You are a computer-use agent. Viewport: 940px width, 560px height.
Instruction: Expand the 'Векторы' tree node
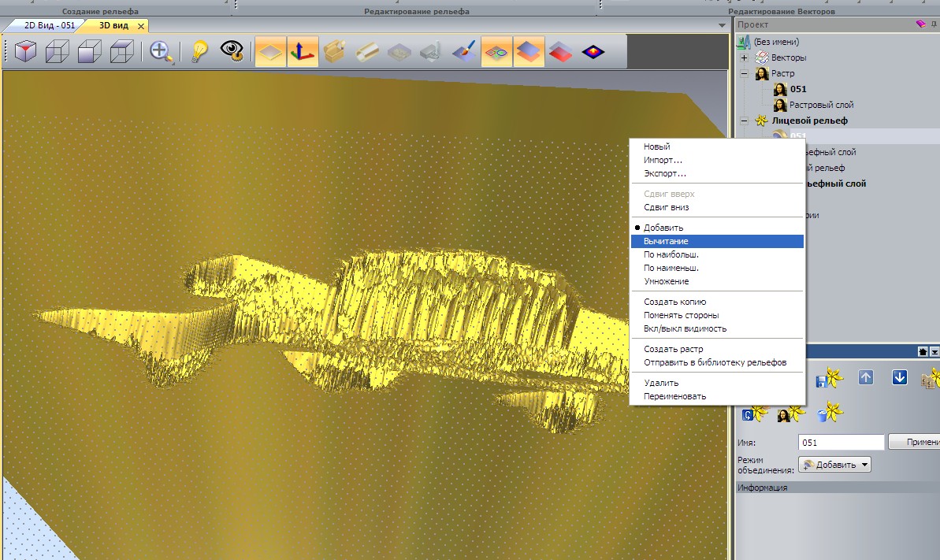[744, 57]
